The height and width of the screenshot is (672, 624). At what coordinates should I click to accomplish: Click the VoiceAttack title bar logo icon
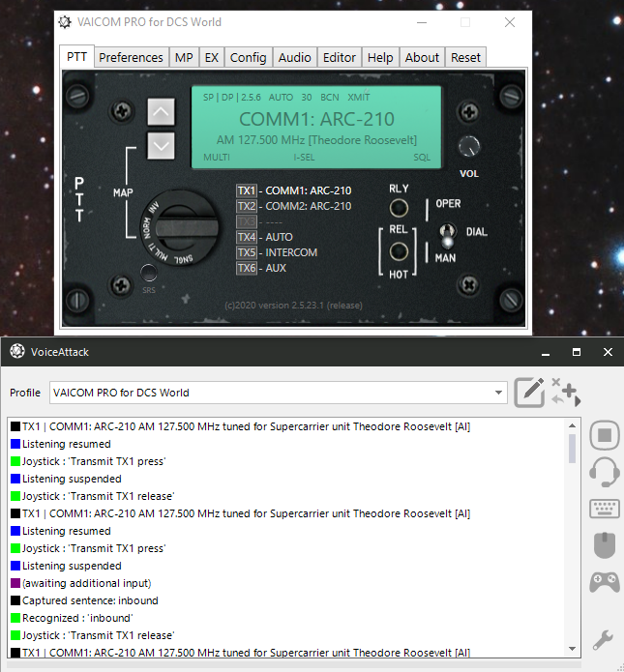click(x=17, y=351)
